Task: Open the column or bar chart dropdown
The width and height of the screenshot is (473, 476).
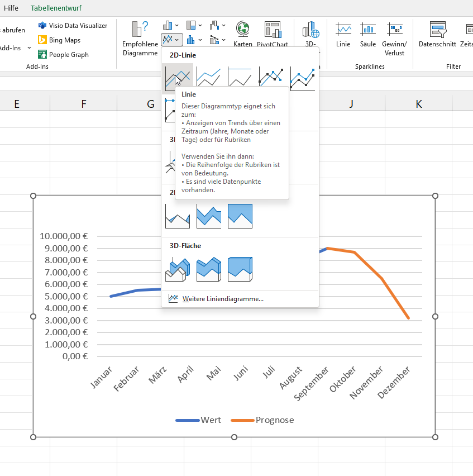Action: tap(171, 25)
